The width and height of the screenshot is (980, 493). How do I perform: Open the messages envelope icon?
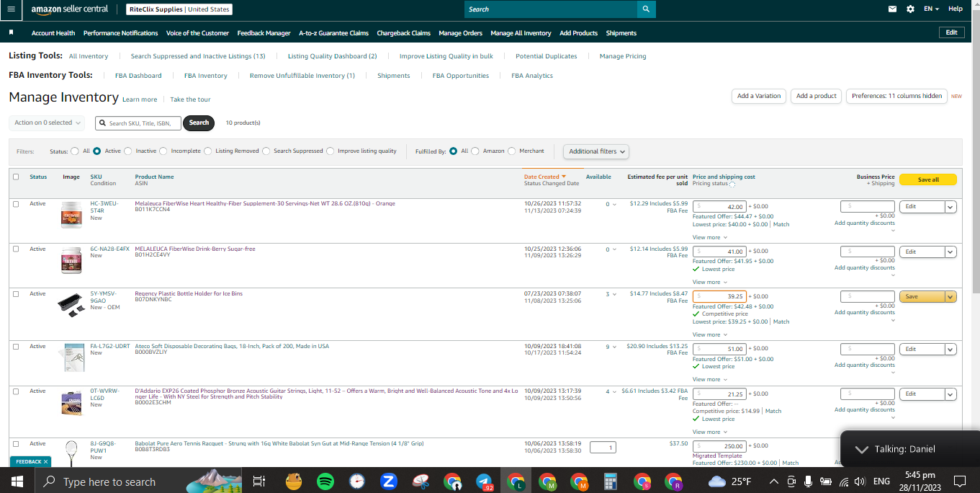point(893,9)
